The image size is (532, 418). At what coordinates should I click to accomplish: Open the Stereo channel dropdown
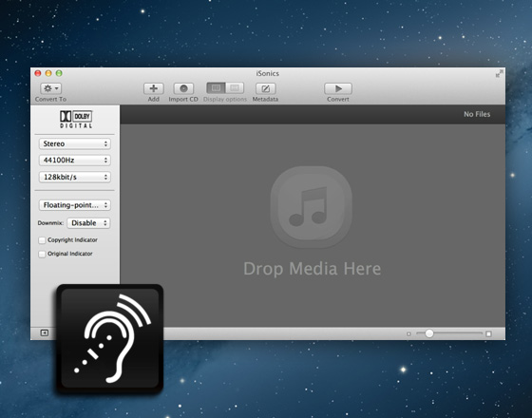point(75,143)
